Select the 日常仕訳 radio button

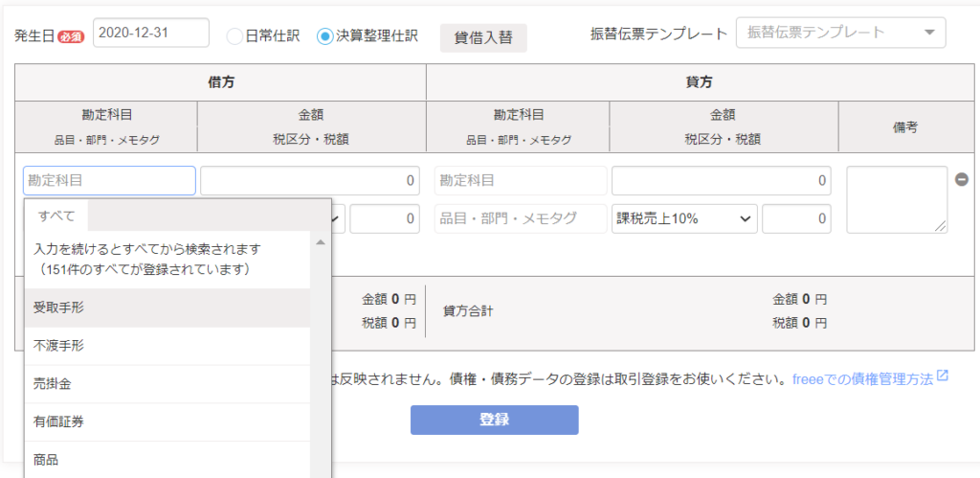(x=234, y=36)
